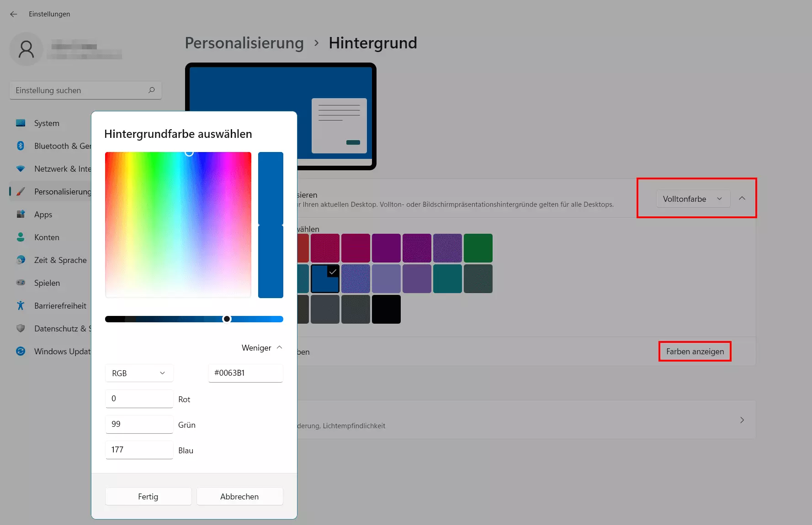Open the Volltonfarbe background type dropdown
This screenshot has width=812, height=525.
coord(693,199)
